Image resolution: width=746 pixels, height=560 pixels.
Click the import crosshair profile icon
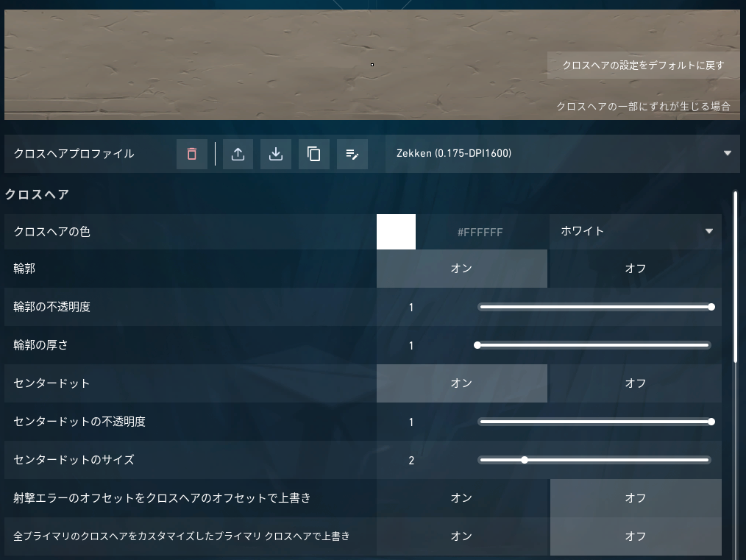tap(276, 154)
